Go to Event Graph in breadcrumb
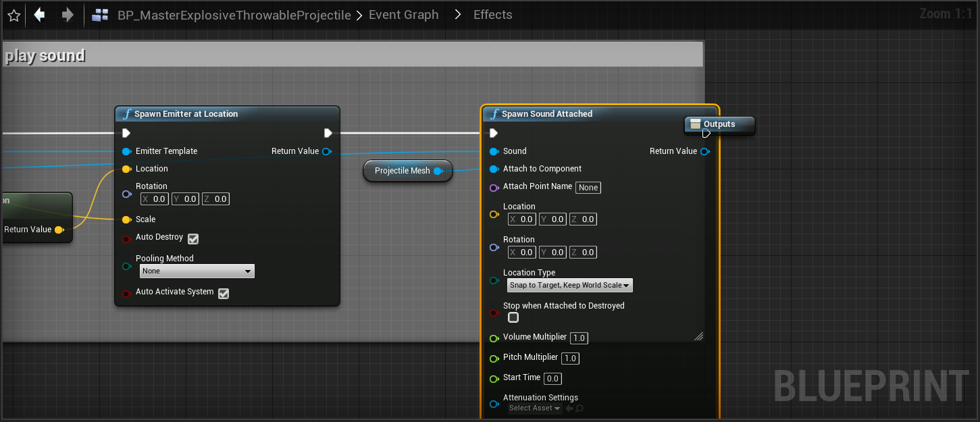The width and height of the screenshot is (980, 422). coord(403,15)
